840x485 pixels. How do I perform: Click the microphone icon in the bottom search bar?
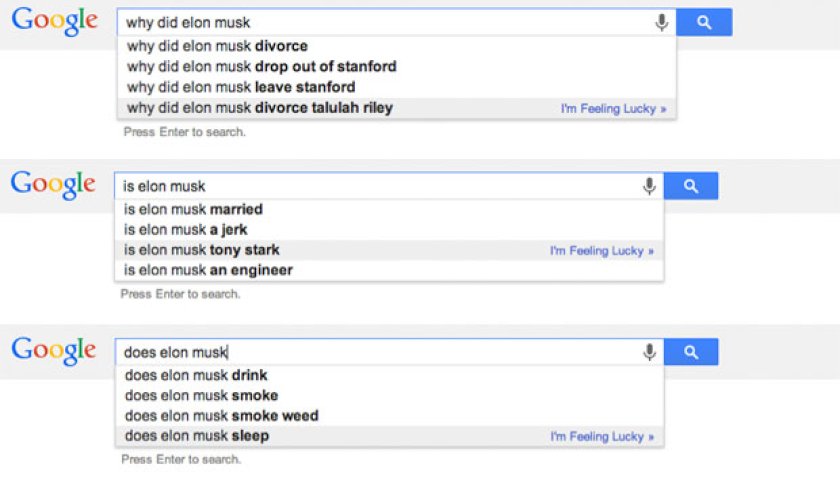(649, 352)
